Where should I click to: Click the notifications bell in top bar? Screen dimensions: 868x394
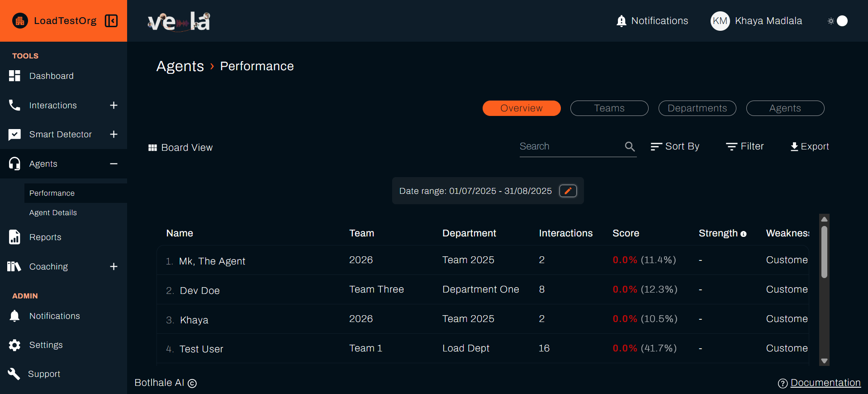621,21
